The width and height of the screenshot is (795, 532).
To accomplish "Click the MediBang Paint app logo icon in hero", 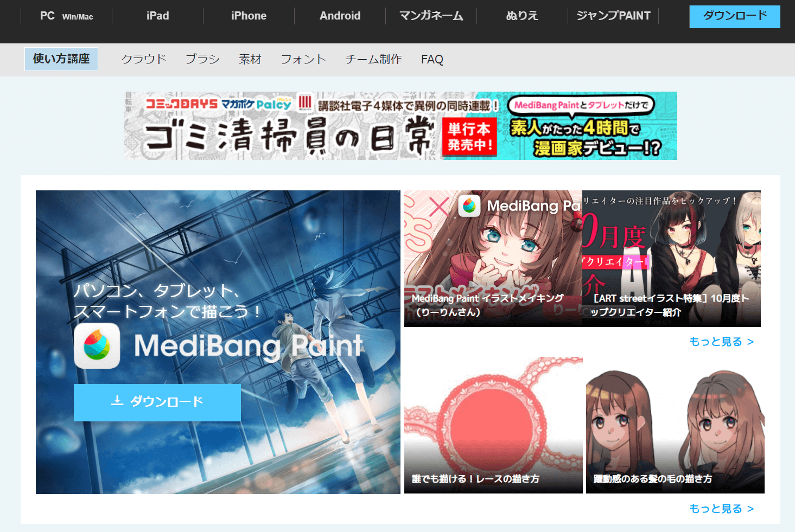I will tap(97, 346).
